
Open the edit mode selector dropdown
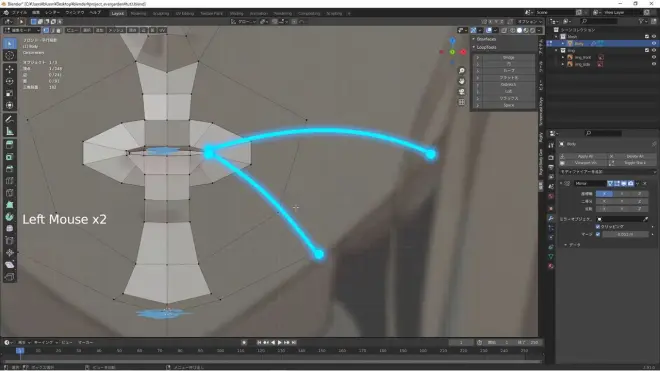22,30
